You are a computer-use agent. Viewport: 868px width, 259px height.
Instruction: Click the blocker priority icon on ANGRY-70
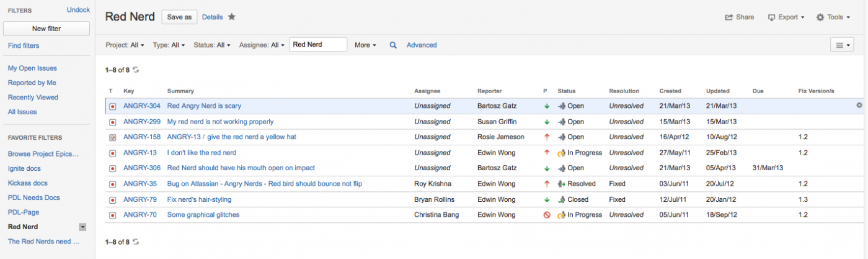pos(546,215)
